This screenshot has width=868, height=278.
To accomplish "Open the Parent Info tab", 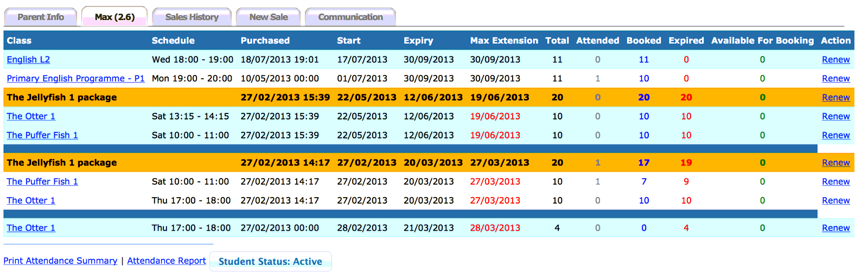I will pos(41,17).
